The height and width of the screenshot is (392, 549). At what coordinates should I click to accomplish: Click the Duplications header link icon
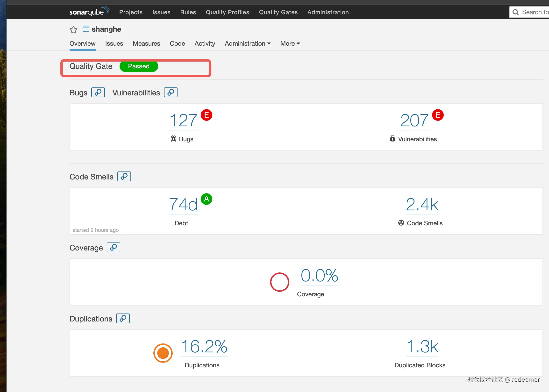pyautogui.click(x=123, y=318)
